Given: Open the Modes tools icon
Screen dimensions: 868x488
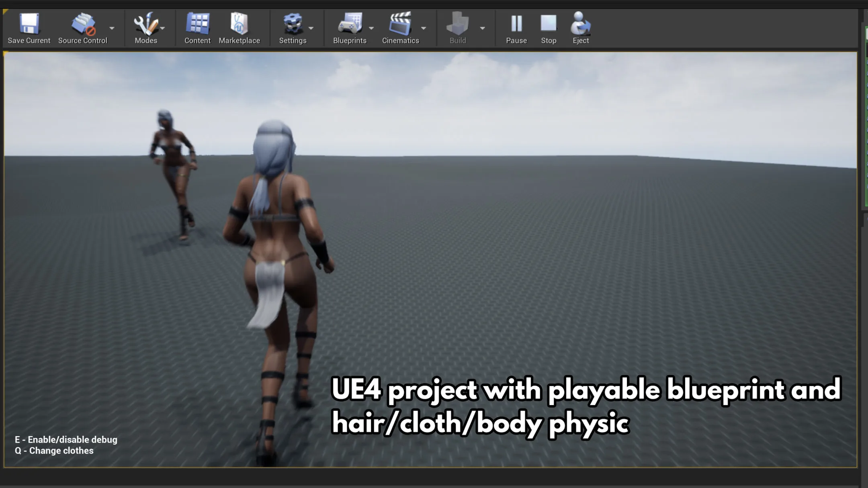Looking at the screenshot, I should (145, 24).
